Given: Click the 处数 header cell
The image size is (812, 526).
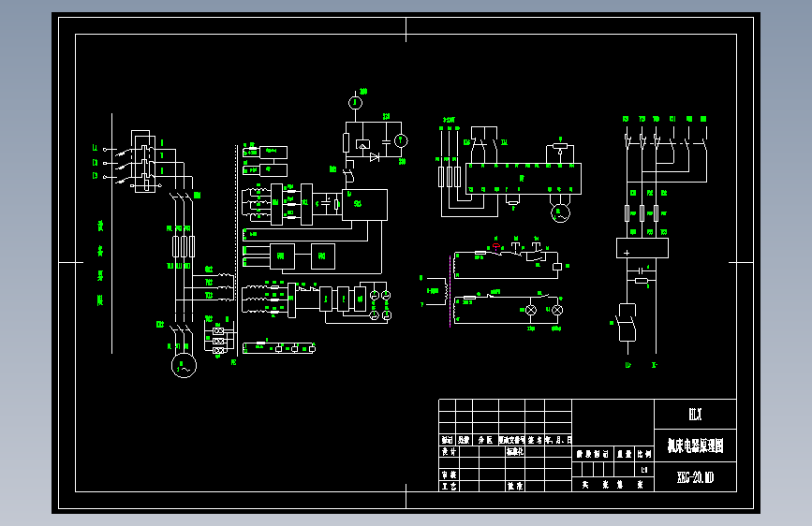Looking at the screenshot, I should point(464,440).
